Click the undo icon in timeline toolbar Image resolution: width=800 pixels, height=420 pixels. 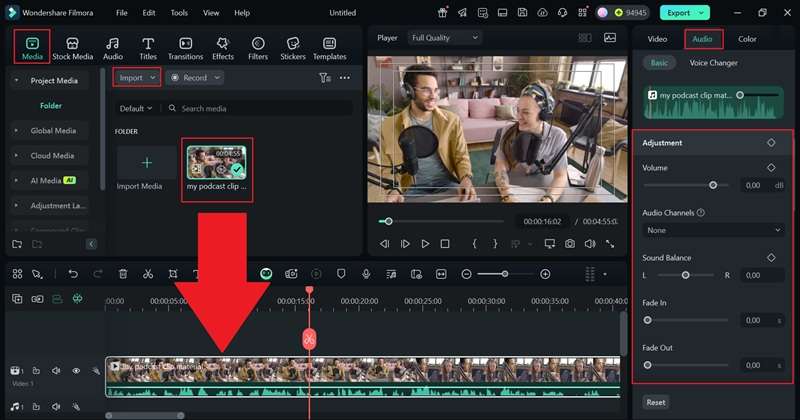coord(73,274)
